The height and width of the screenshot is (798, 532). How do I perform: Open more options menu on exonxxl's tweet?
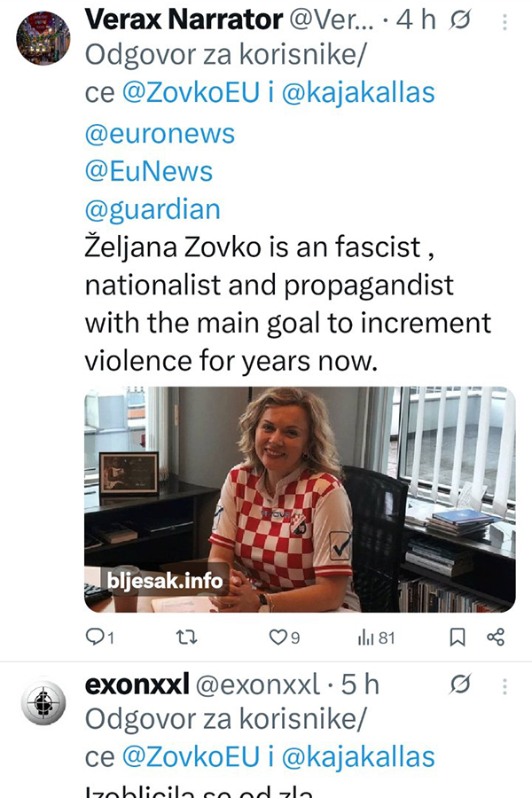(505, 685)
